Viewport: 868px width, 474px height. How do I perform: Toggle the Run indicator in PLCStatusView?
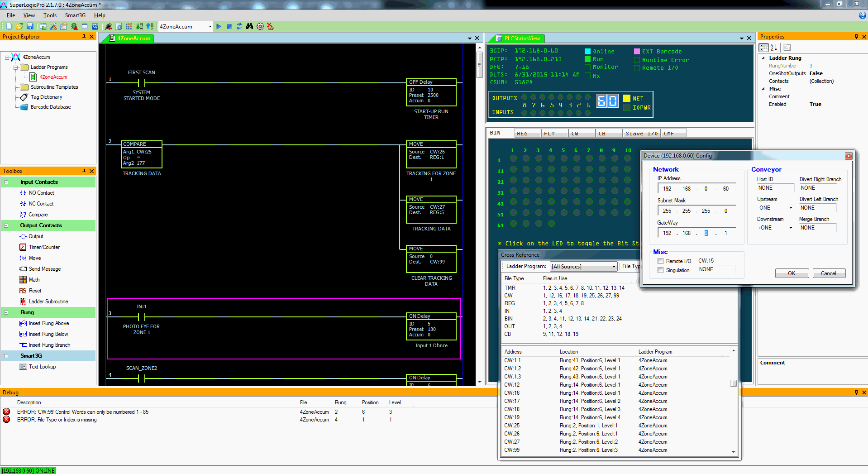click(587, 59)
